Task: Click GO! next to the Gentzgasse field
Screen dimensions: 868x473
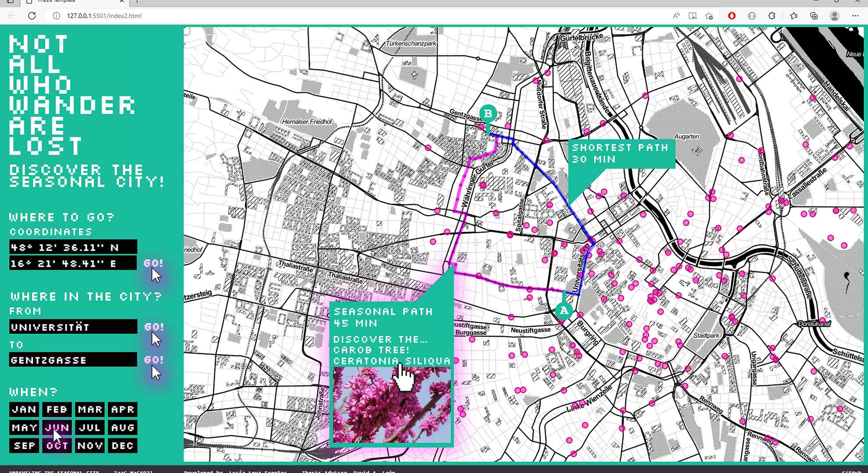Action: tap(154, 360)
